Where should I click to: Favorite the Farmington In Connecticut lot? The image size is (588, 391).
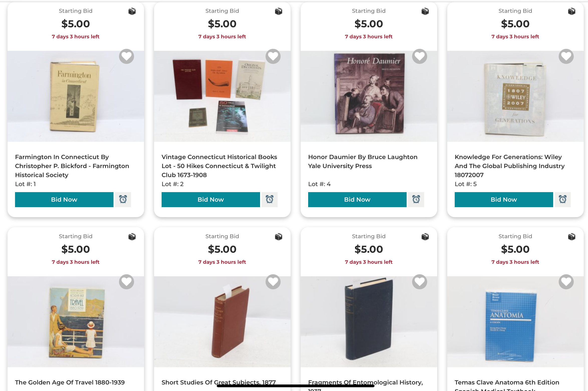tap(127, 56)
